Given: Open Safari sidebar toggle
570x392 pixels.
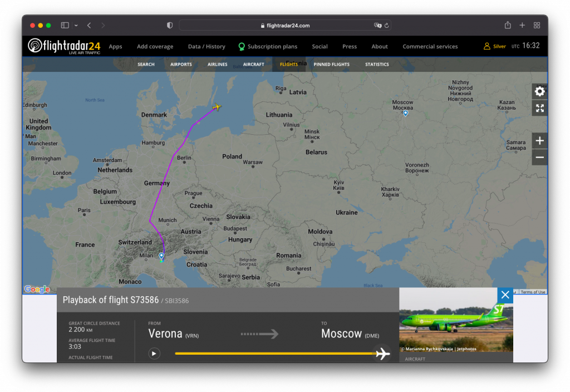Looking at the screenshot, I should pyautogui.click(x=65, y=25).
